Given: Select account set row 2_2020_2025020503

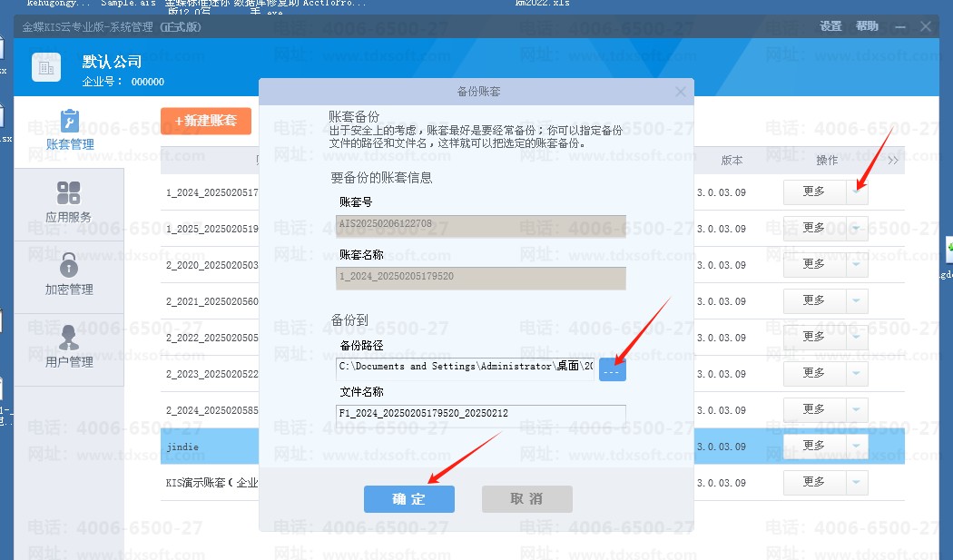Looking at the screenshot, I should pos(533,265).
